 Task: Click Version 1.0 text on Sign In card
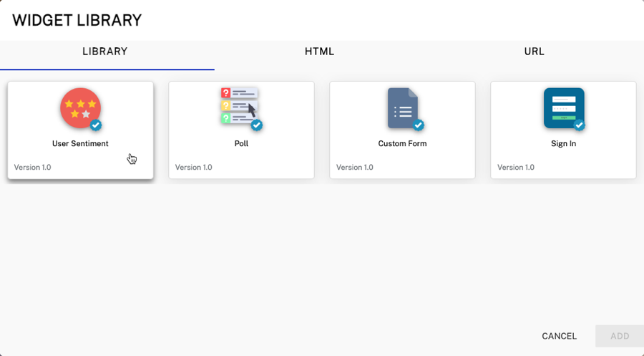click(516, 168)
